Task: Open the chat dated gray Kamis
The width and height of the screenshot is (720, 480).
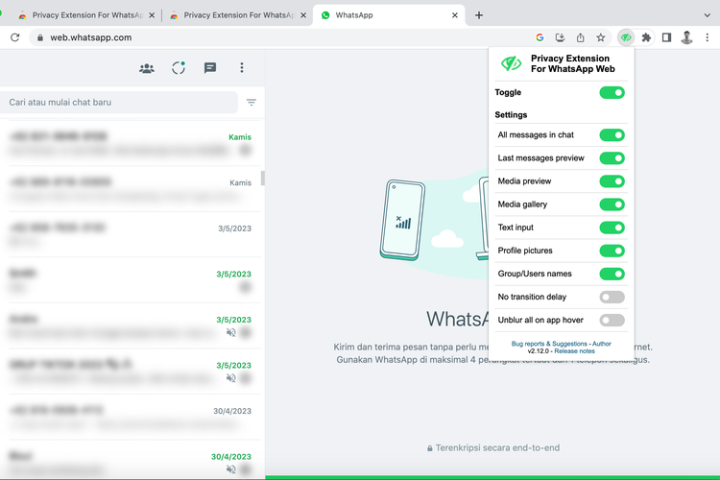Action: (131, 189)
